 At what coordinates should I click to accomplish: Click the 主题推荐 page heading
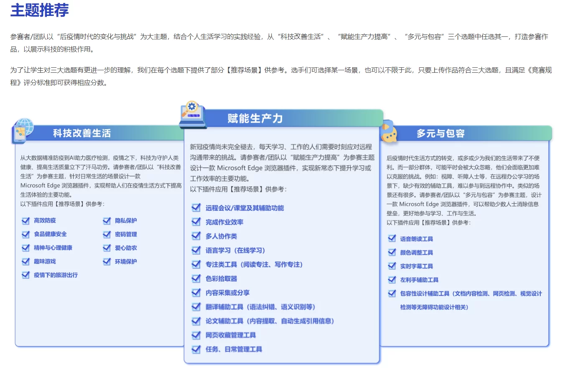[40, 11]
